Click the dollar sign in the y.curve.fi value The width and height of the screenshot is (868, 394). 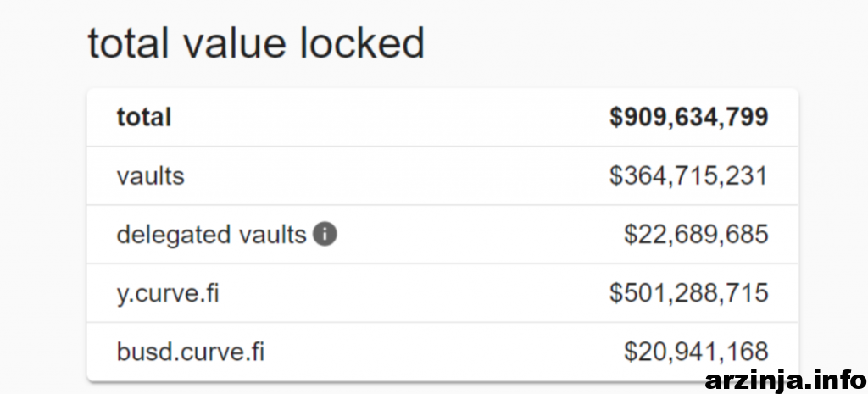(615, 293)
